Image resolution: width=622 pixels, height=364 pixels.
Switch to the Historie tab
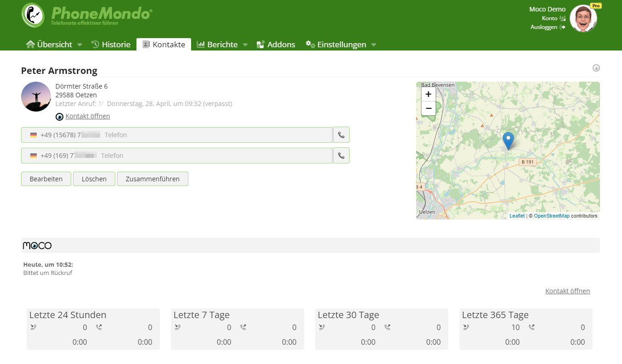(x=111, y=45)
